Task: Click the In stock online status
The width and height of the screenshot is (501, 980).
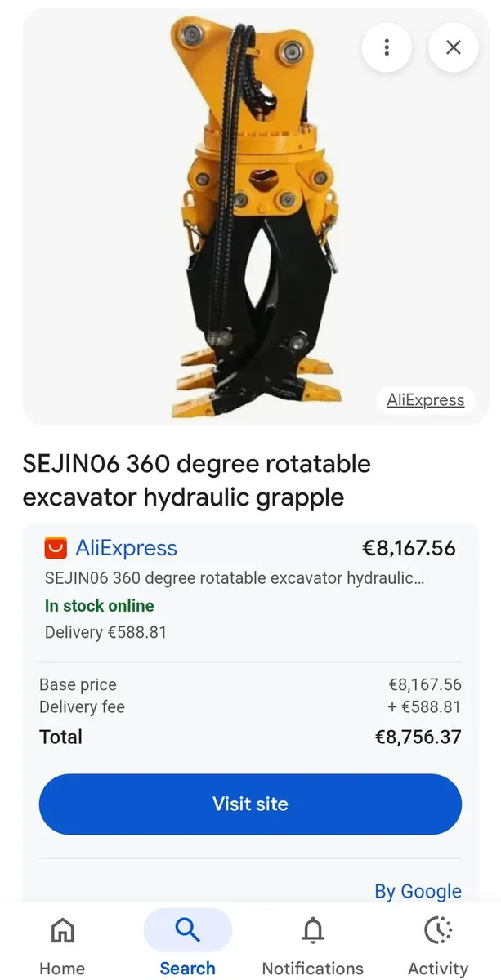Action: click(x=99, y=606)
